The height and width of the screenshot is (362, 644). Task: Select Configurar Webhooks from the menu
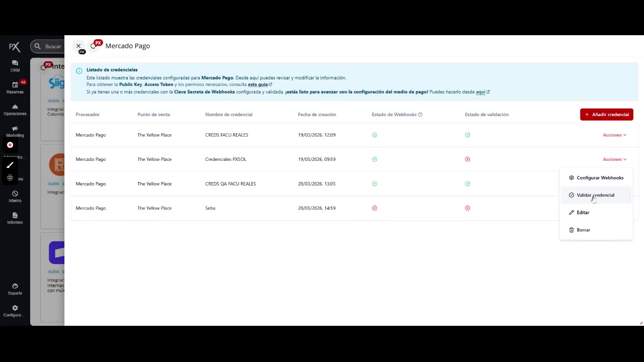(599, 178)
